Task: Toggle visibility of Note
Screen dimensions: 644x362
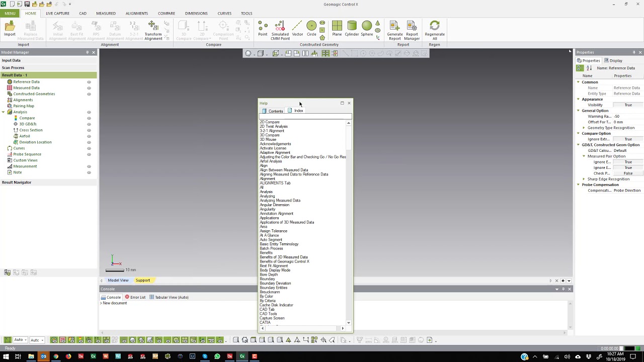Action: (x=89, y=172)
